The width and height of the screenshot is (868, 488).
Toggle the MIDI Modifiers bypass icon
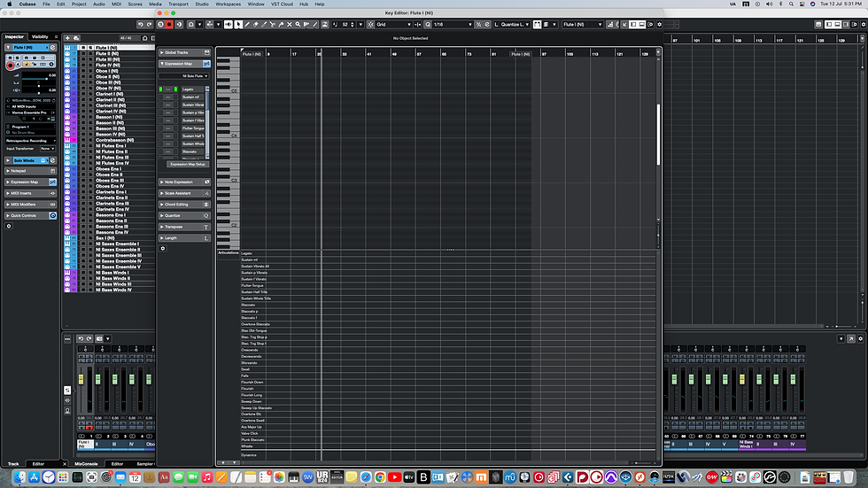(x=52, y=205)
